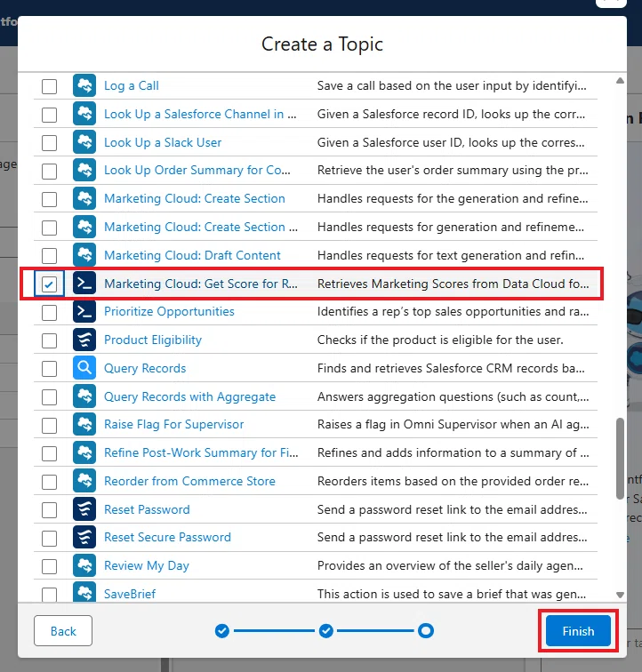Screen dimensions: 642x672
Task: Click the scrollbar down arrow
Action: (x=620, y=595)
